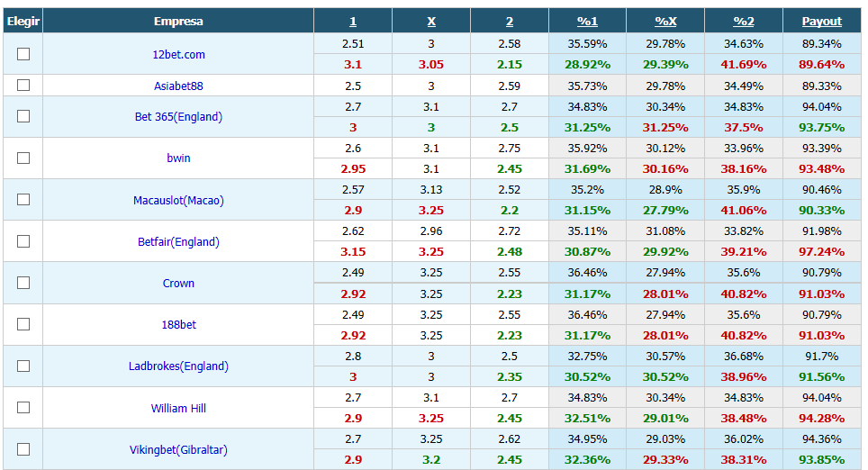Sort by the "1" column header
The height and width of the screenshot is (470, 868).
click(353, 21)
